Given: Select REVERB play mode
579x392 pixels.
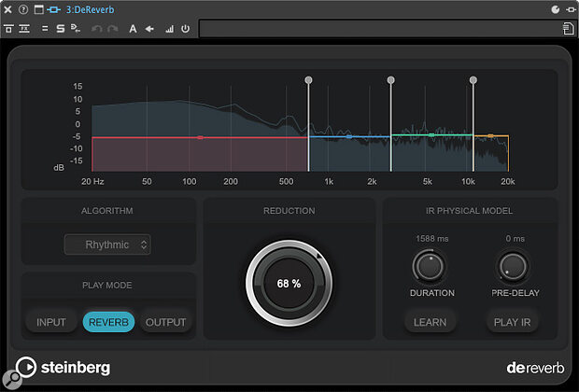Looking at the screenshot, I should [x=108, y=322].
